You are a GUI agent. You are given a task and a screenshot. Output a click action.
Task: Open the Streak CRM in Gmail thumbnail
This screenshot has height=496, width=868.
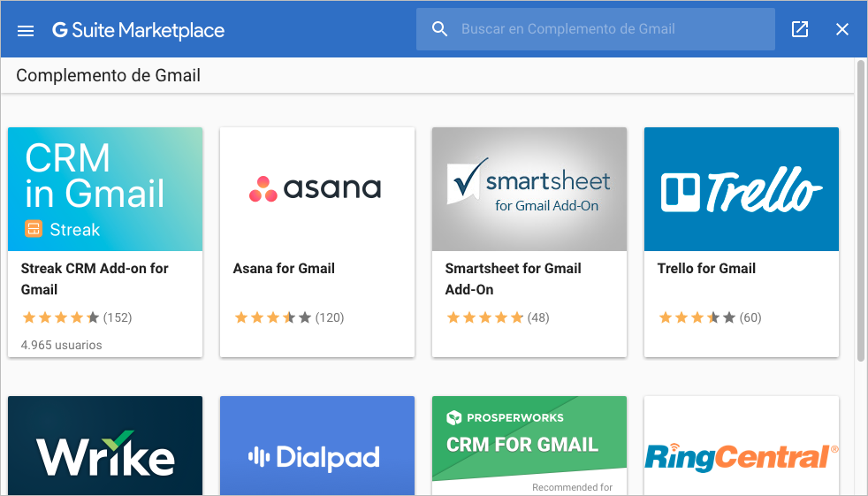click(105, 189)
